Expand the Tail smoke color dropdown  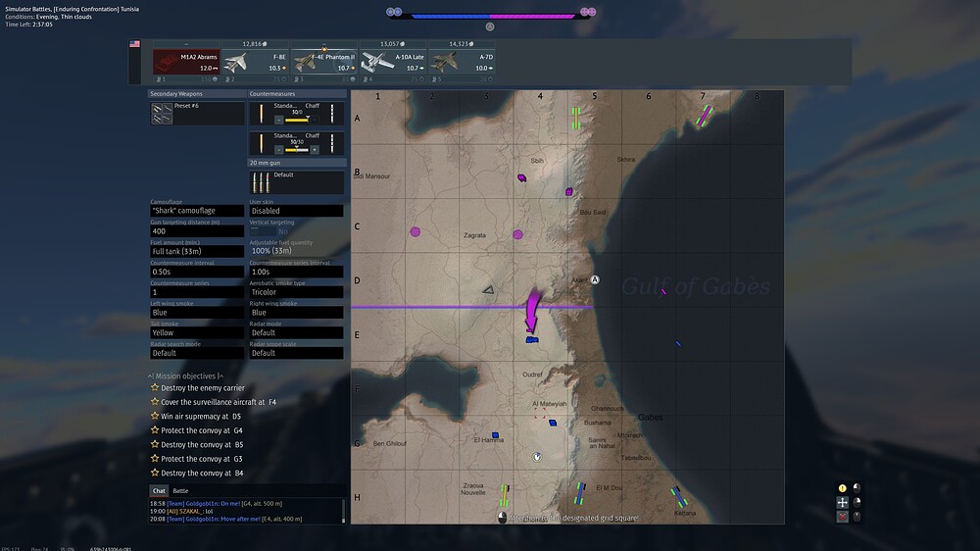tap(196, 332)
